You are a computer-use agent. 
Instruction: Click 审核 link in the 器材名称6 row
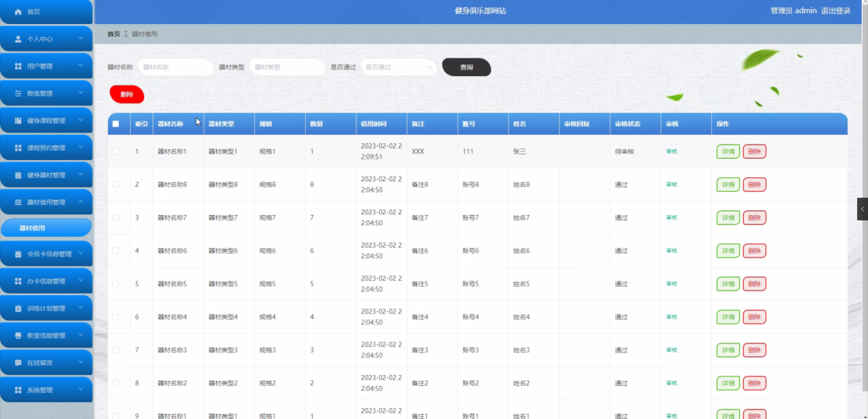pyautogui.click(x=672, y=251)
